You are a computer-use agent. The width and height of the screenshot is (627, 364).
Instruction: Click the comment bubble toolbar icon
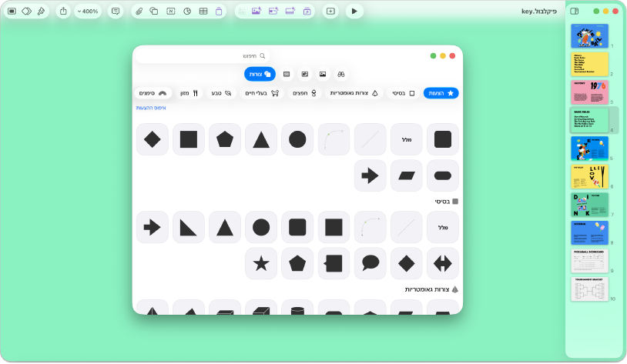click(x=116, y=12)
